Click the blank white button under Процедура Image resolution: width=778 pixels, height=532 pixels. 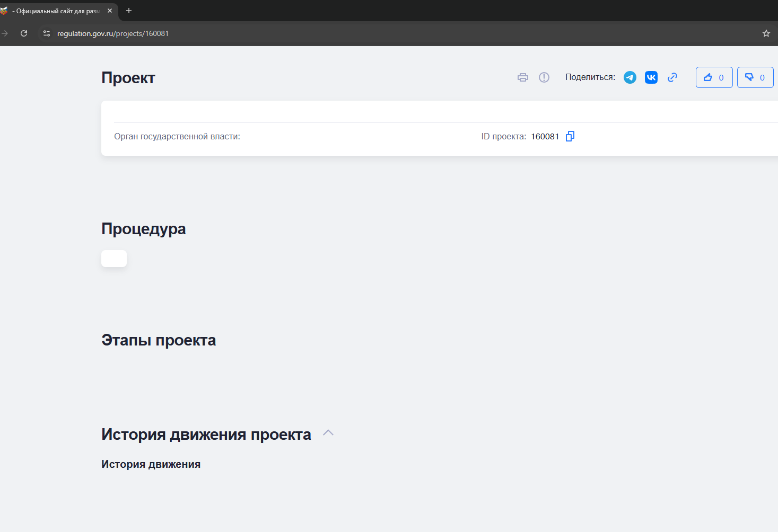coord(114,259)
